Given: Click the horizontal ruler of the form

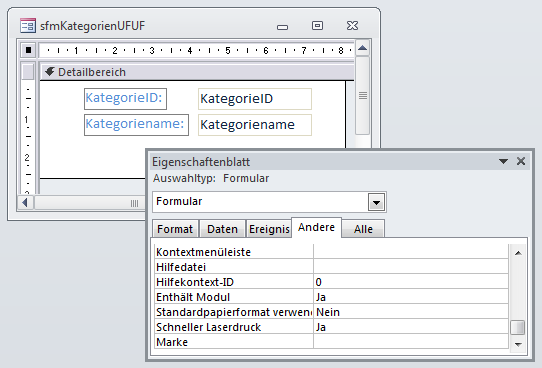Looking at the screenshot, I should pyautogui.click(x=197, y=50).
